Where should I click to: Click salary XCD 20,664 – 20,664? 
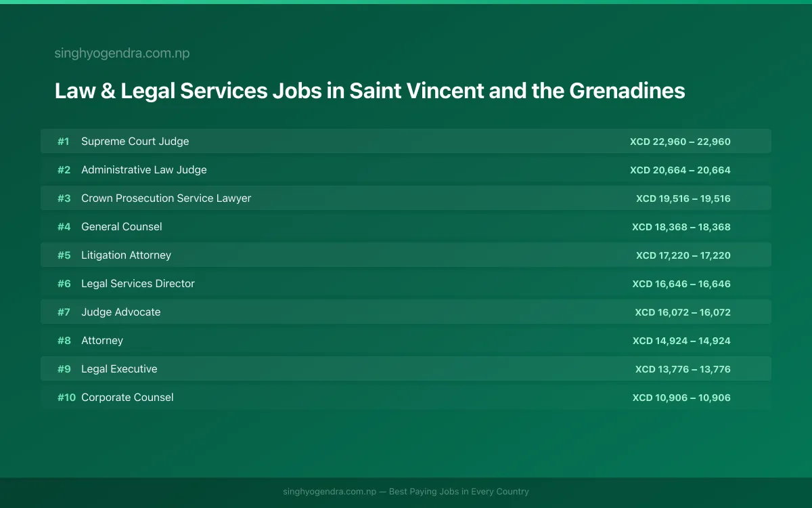(x=680, y=170)
